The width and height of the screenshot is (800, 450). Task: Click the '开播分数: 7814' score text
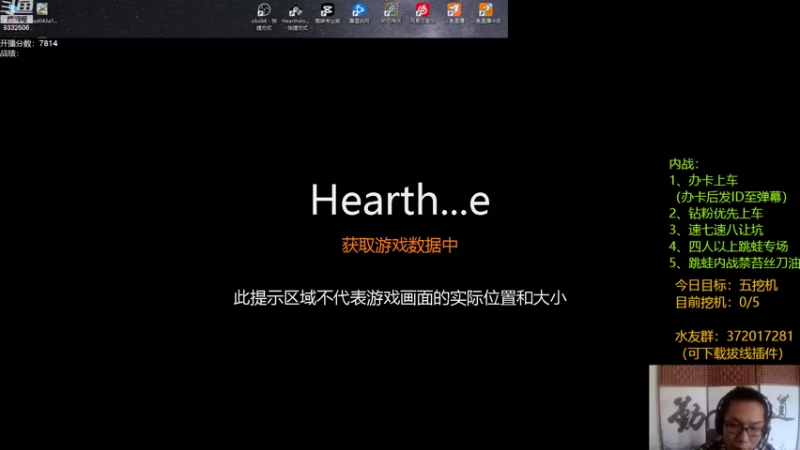click(29, 43)
